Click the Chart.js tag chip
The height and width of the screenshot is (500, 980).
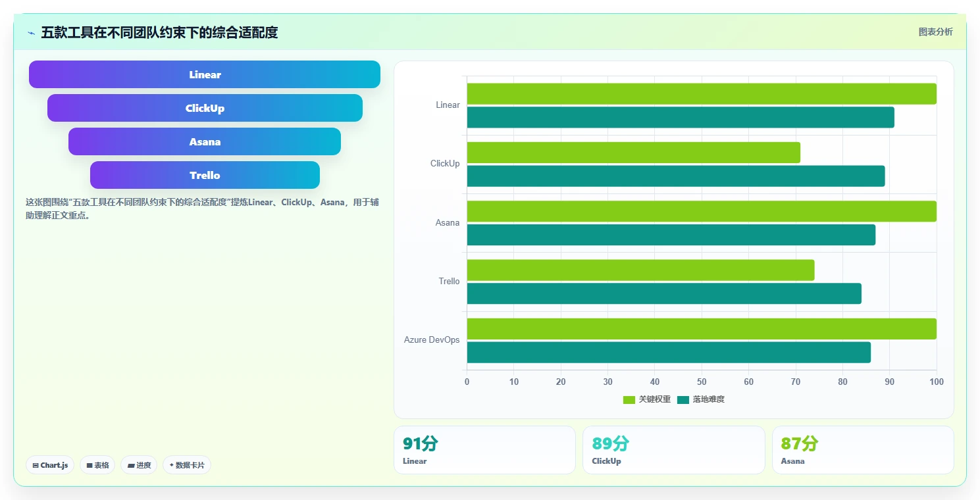pos(50,465)
